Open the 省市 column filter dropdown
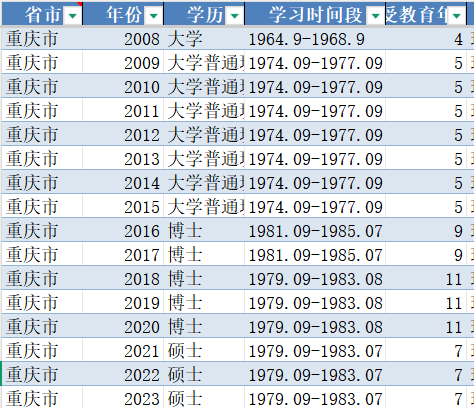 click(73, 15)
